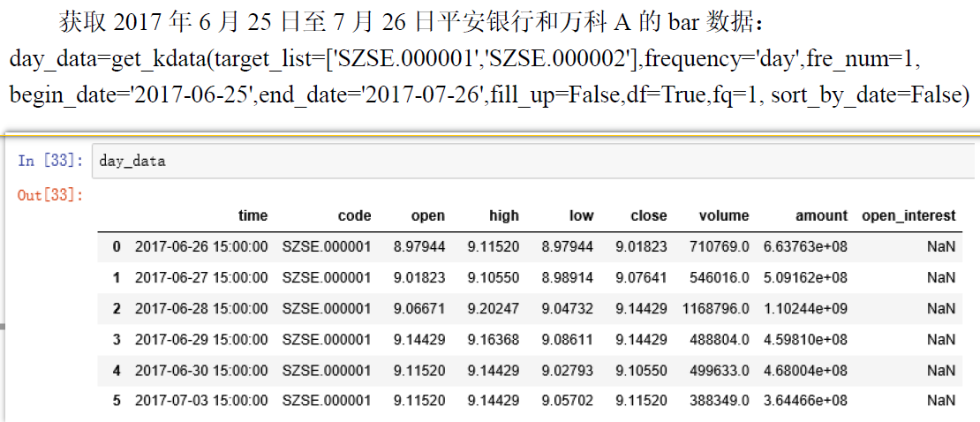Select the low value 9.08611
980x422 pixels.
[x=568, y=340]
